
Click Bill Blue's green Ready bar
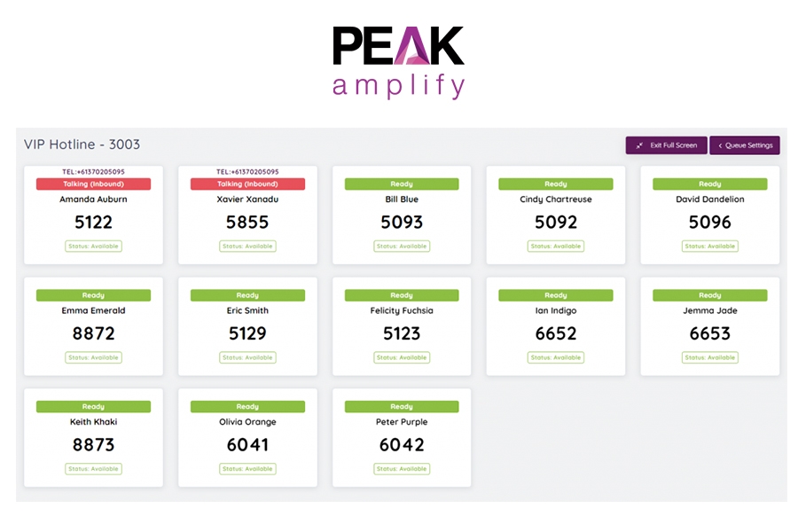402,184
